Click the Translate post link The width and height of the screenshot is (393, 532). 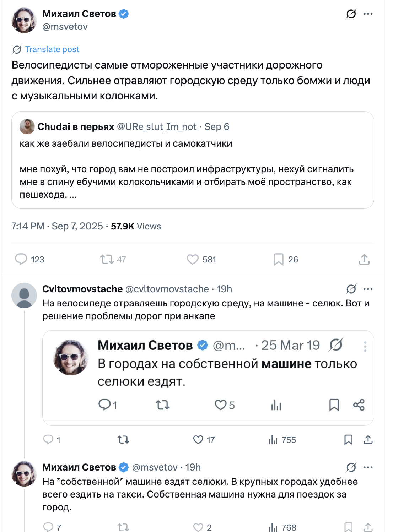pos(52,49)
